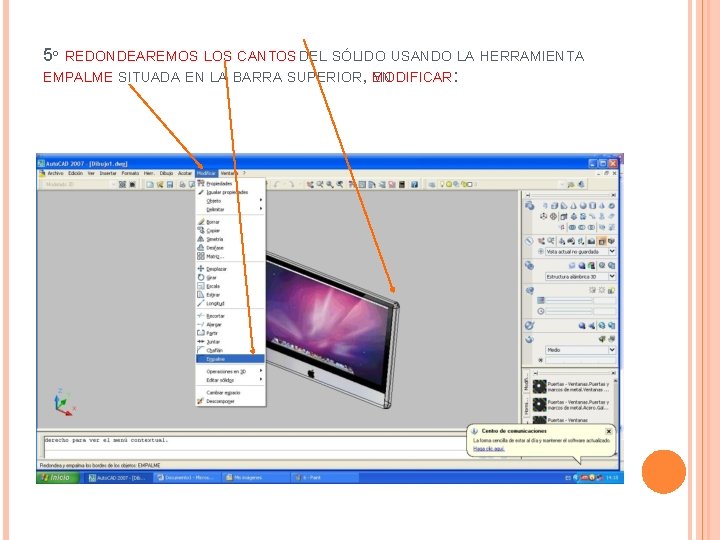Select the Girar command
Screen dimensions: 720x540
click(230, 278)
